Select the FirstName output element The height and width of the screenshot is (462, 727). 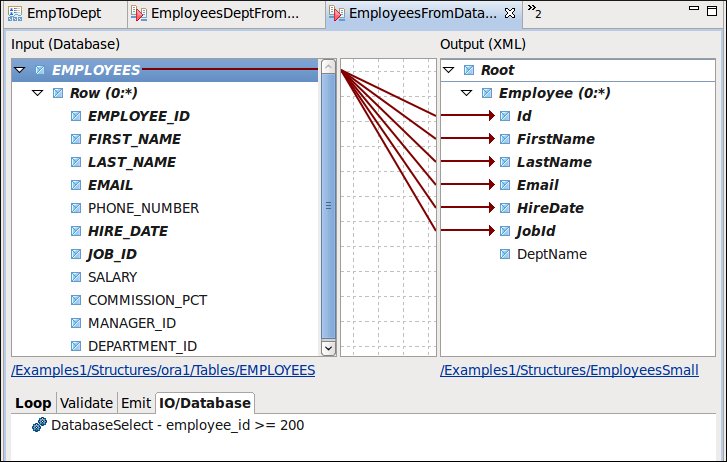[x=556, y=139]
